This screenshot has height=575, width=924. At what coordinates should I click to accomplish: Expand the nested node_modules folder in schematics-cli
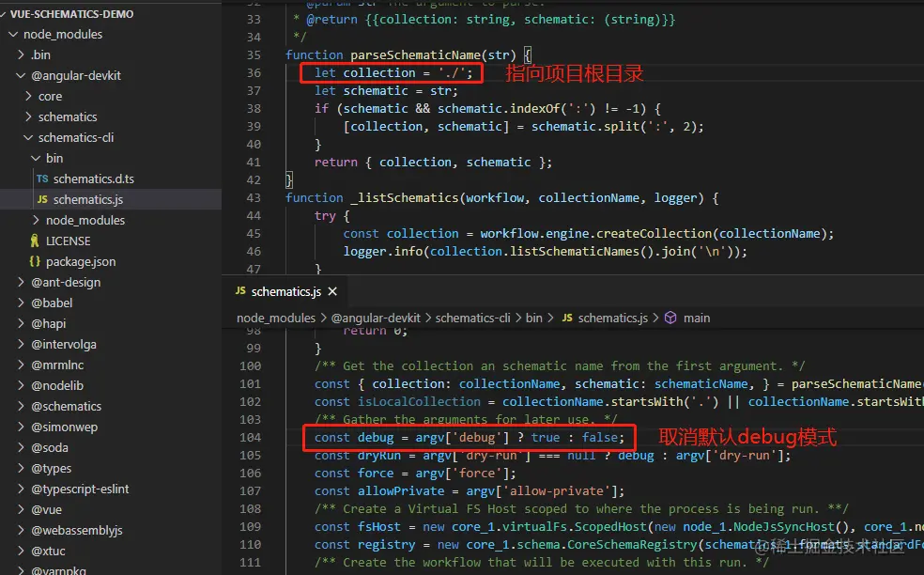(x=36, y=220)
